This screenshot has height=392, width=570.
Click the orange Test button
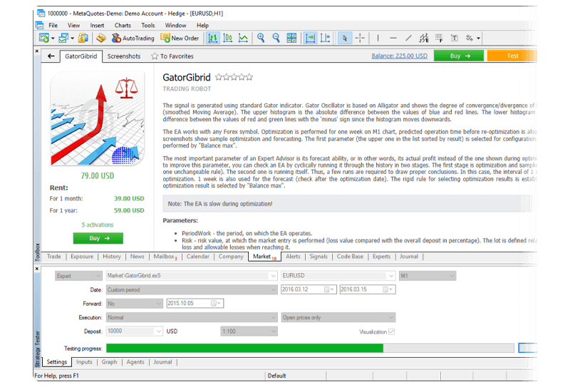pos(512,56)
